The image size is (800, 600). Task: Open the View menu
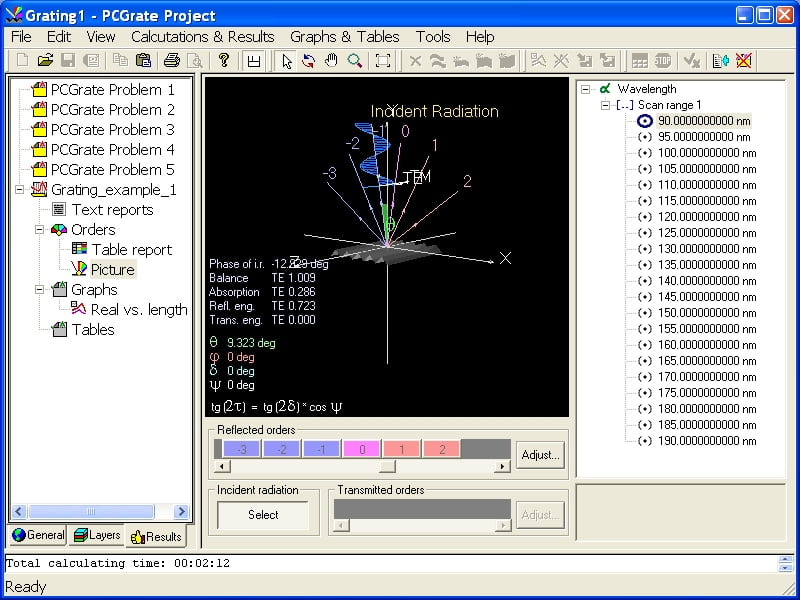(101, 37)
